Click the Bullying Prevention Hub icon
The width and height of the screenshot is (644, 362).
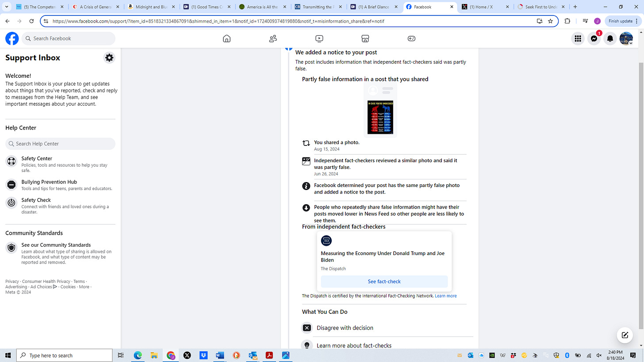point(11,184)
